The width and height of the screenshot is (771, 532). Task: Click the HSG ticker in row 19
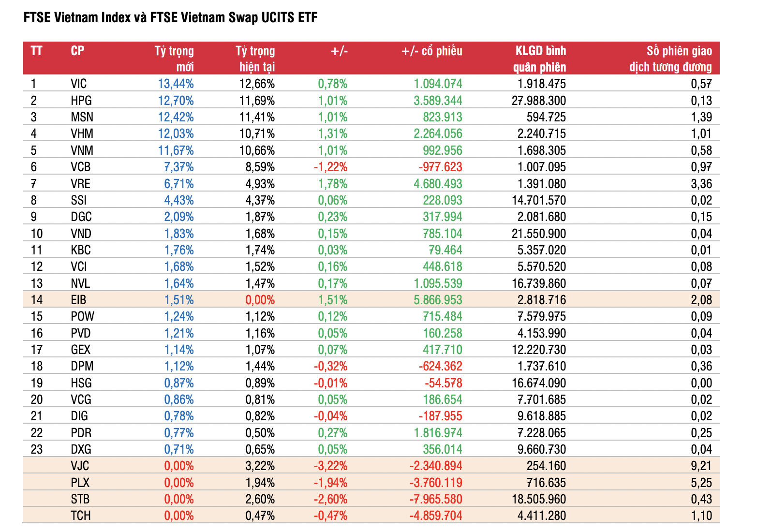click(81, 383)
